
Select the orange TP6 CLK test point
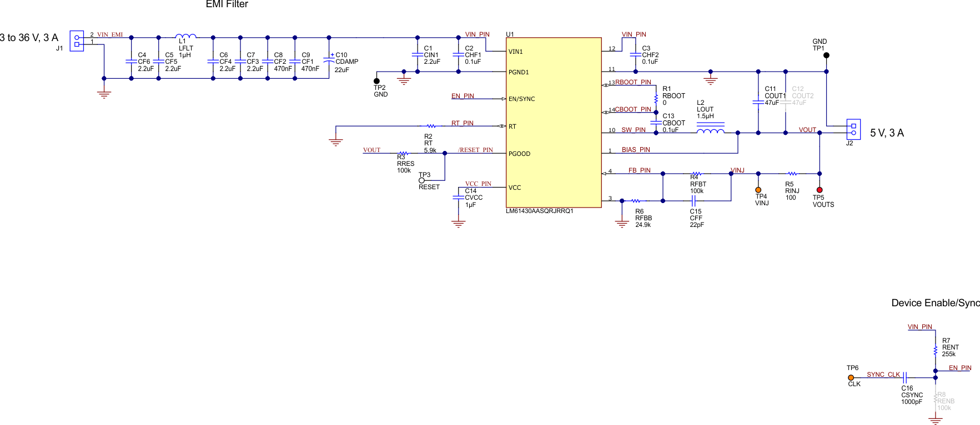point(851,378)
